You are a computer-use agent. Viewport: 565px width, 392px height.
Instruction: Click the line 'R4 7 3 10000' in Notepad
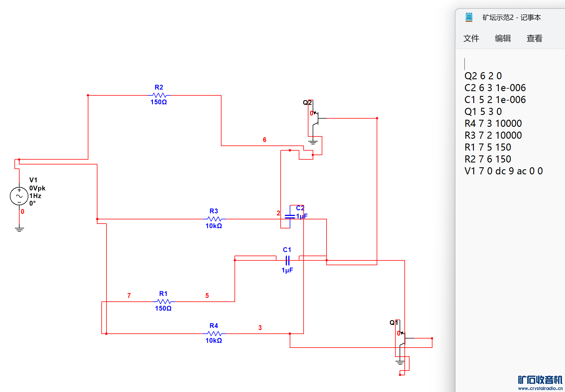493,123
